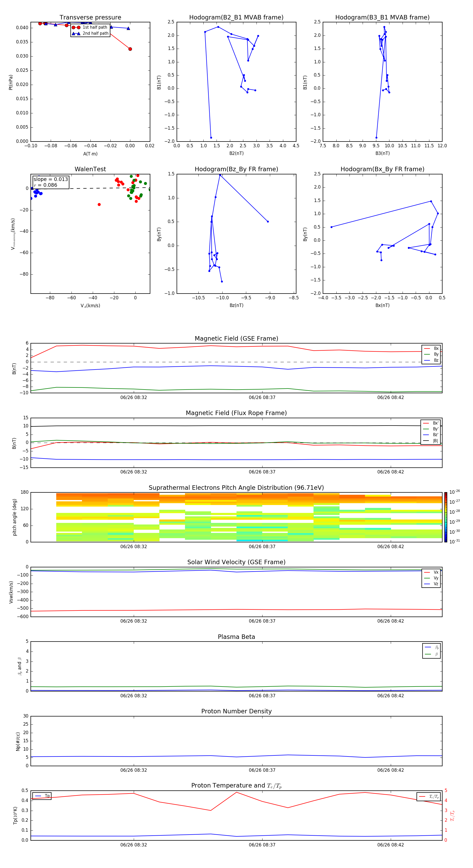Click the 'A(T·m)' x-axis label
The image size is (473, 868).
click(90, 154)
